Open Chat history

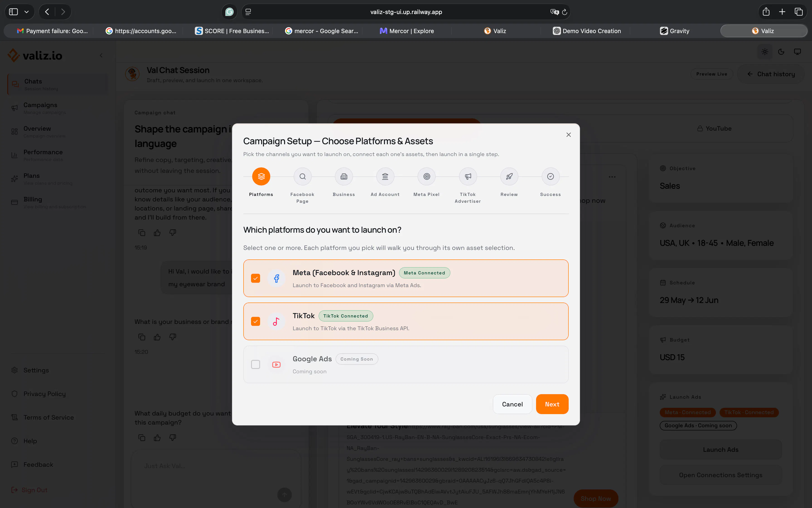click(x=771, y=74)
